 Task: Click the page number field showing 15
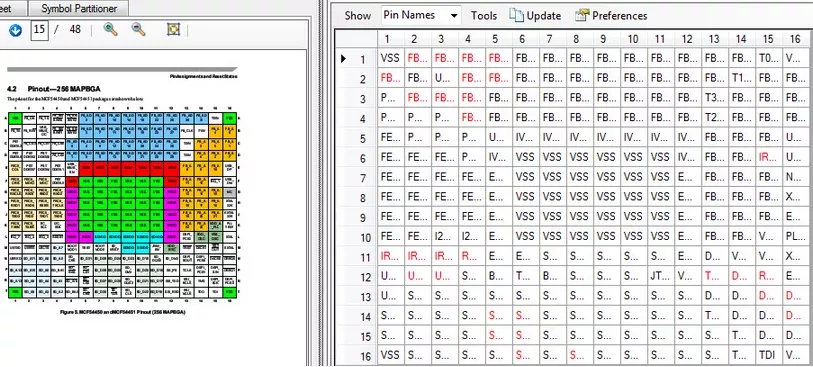(x=39, y=30)
